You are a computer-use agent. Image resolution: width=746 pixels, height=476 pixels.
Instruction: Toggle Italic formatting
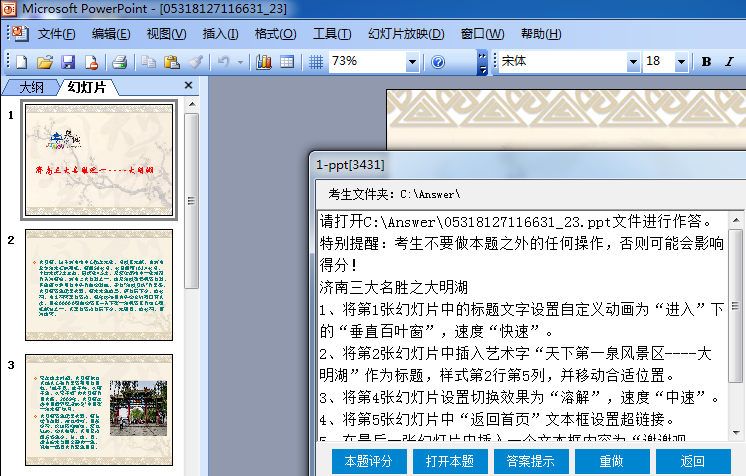coord(729,62)
